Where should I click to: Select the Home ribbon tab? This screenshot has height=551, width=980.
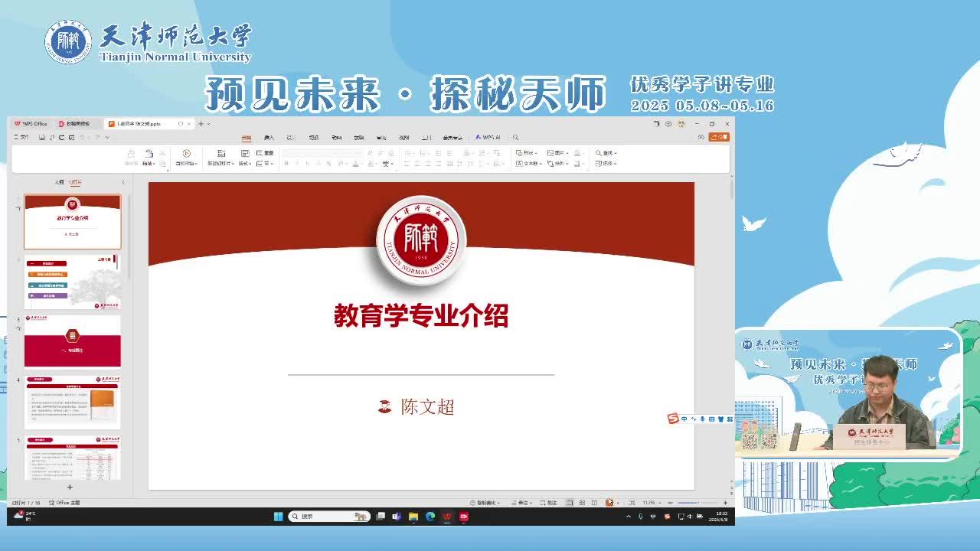click(247, 138)
